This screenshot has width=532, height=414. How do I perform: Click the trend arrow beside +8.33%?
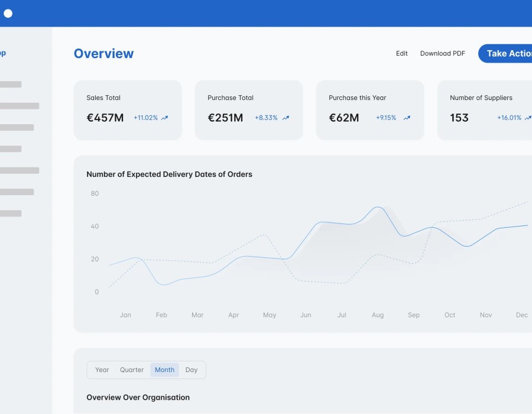click(286, 118)
